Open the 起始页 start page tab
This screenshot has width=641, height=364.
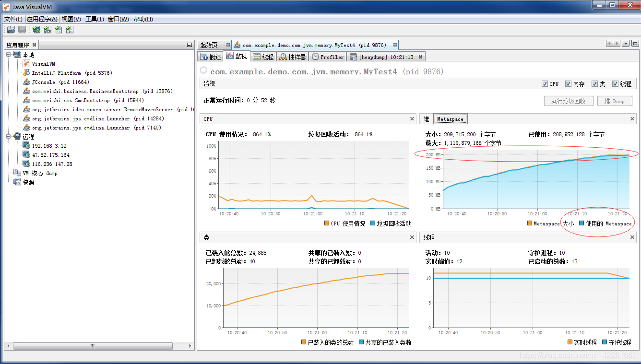pyautogui.click(x=209, y=45)
